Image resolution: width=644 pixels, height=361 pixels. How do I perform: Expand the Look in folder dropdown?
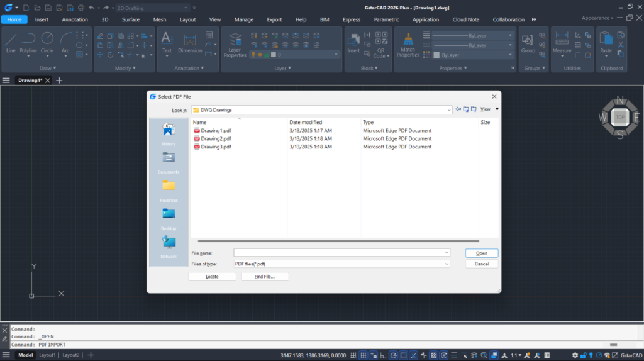(x=448, y=110)
